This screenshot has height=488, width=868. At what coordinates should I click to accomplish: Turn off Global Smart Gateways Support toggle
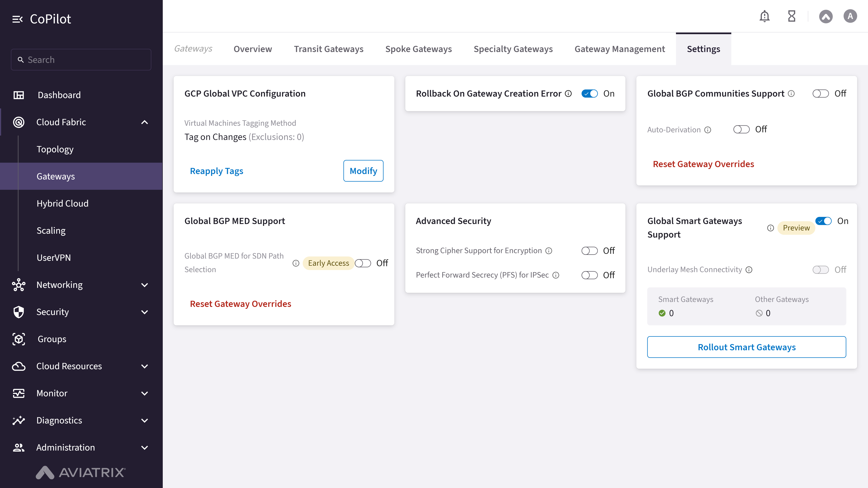[x=824, y=221]
